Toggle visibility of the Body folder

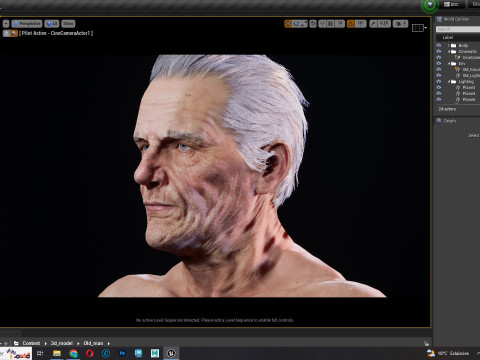439,45
